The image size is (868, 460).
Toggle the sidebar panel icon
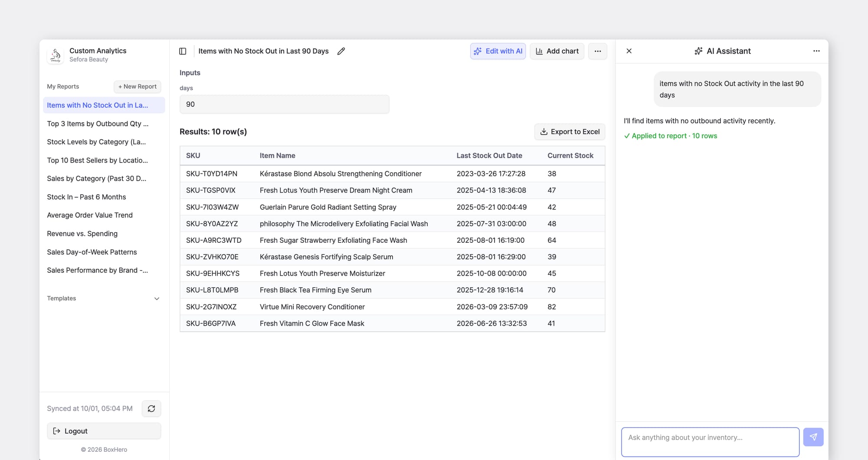tap(183, 51)
